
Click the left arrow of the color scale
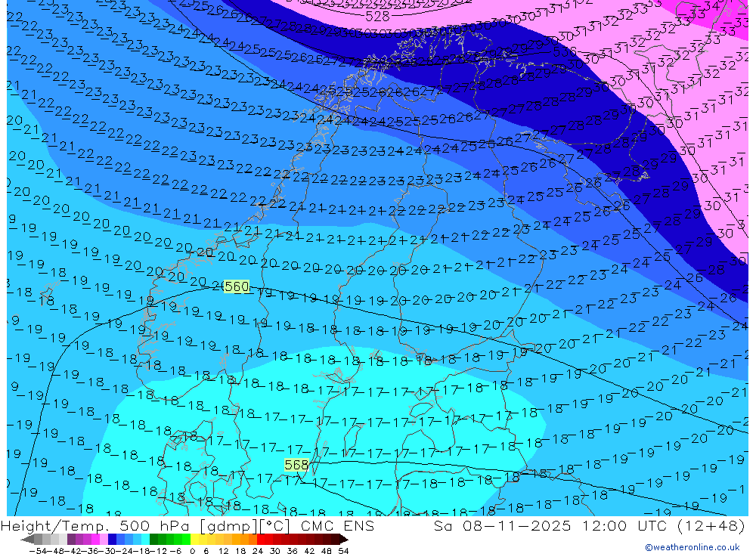27,540
